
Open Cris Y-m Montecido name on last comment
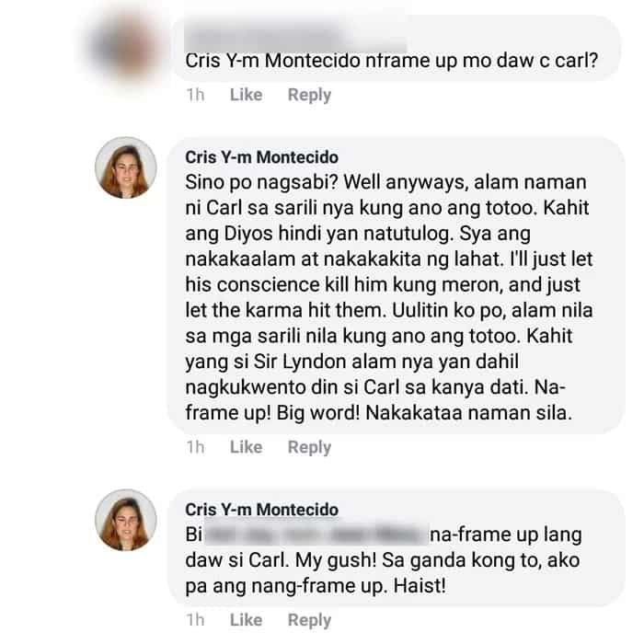[261, 510]
